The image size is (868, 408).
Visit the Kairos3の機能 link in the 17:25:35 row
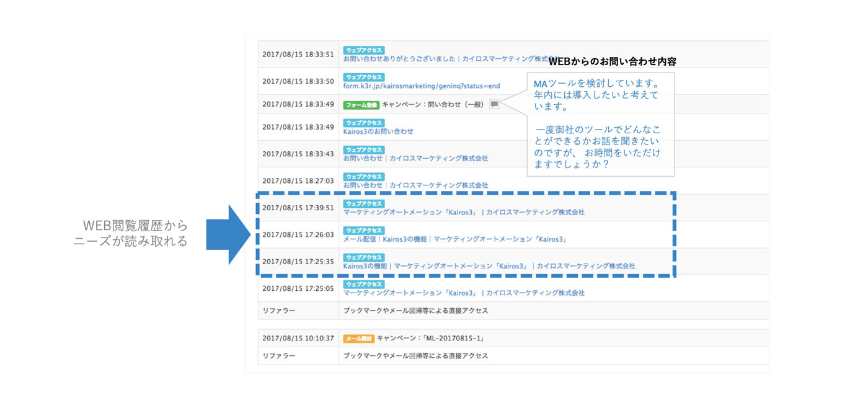(489, 266)
